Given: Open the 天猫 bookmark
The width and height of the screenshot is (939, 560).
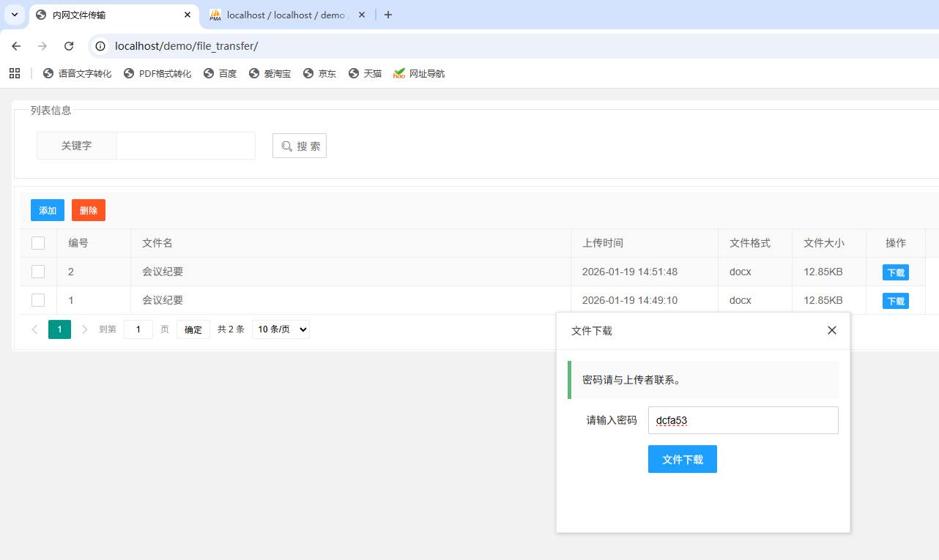Looking at the screenshot, I should point(365,73).
